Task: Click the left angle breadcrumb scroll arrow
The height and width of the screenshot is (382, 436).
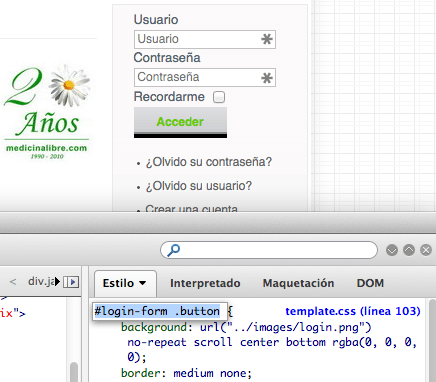Action: 13,282
